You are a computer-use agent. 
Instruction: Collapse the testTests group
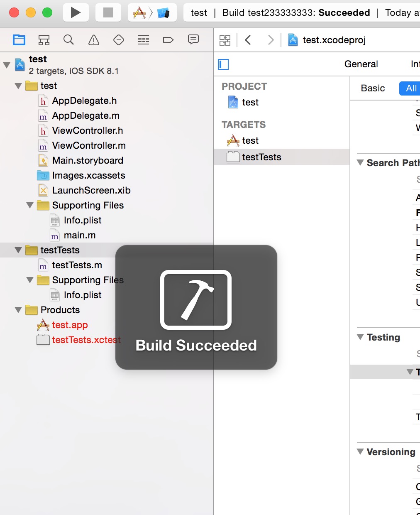[x=18, y=250]
